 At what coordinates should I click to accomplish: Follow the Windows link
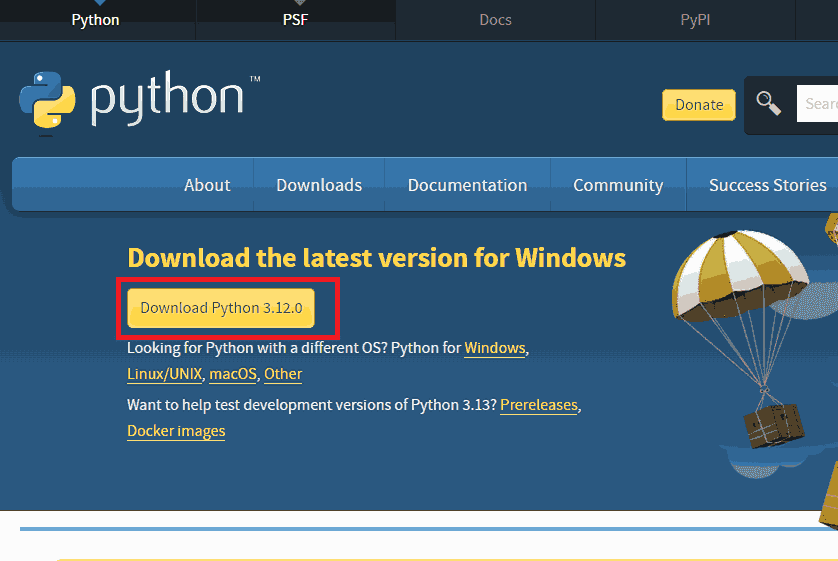coord(494,348)
